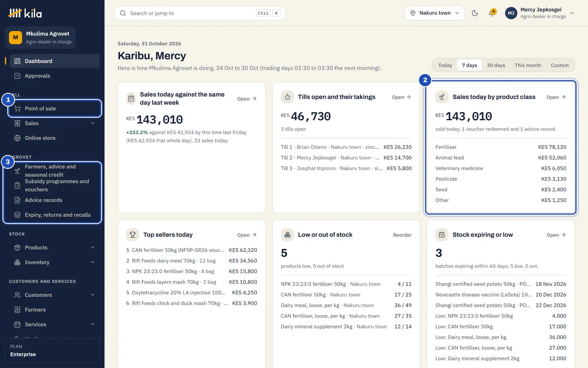Open Tills open and their takings
Viewport: 588px width, 368px height.
(401, 97)
